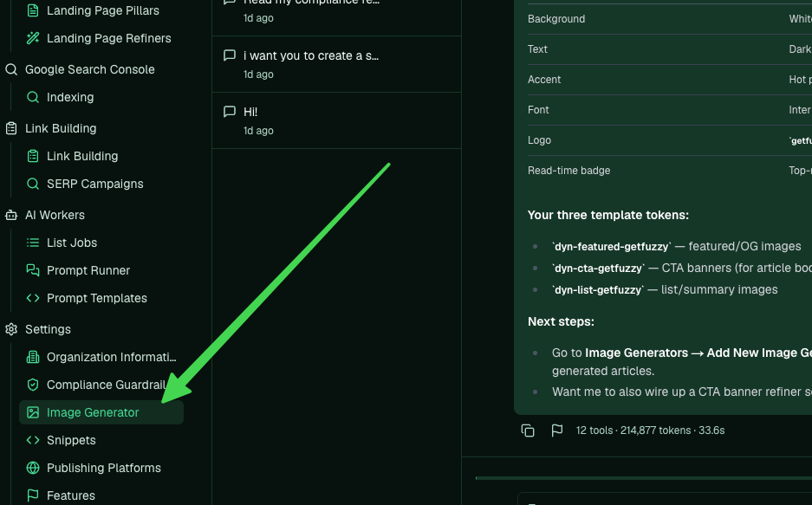Click the Prompt Runner chat bubbles icon
The width and height of the screenshot is (812, 505).
tap(33, 270)
